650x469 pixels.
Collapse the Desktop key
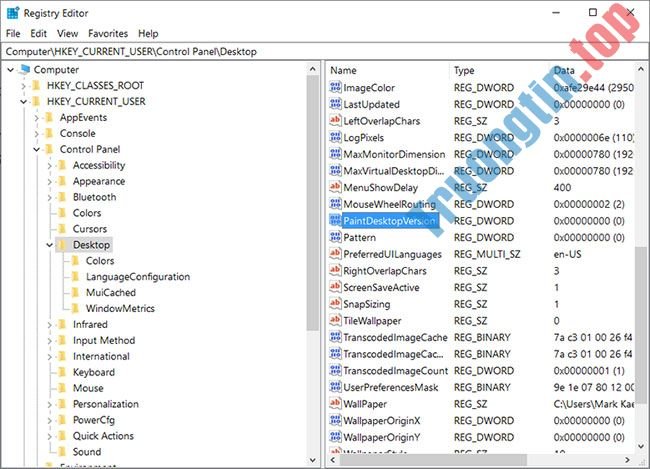(49, 245)
